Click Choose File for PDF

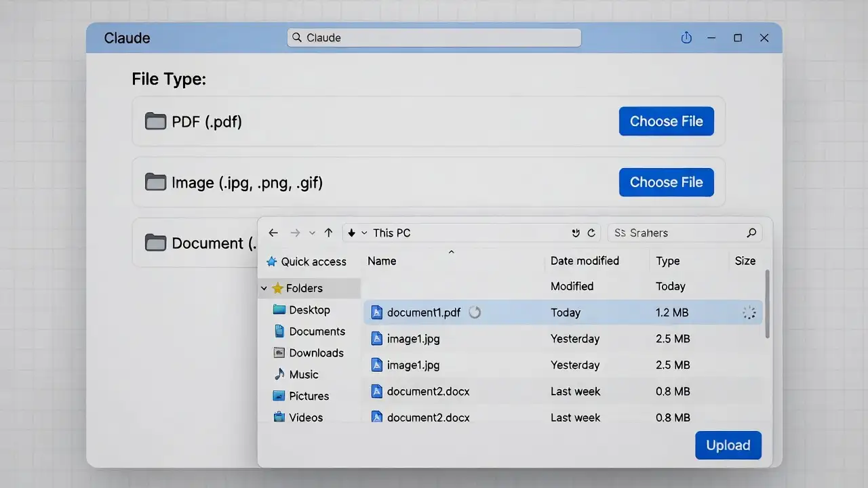pos(666,121)
